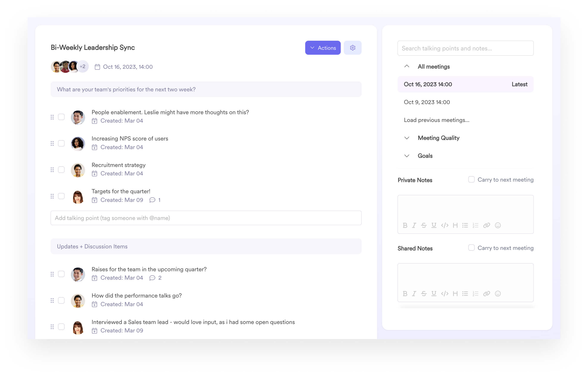
Task: Enable Carry to next meeting for Shared Notes
Action: point(471,248)
